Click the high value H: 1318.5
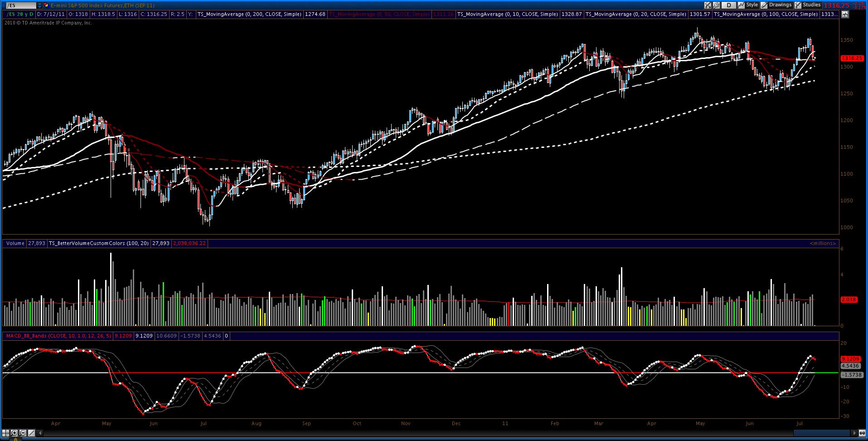868x441 pixels. pos(103,14)
